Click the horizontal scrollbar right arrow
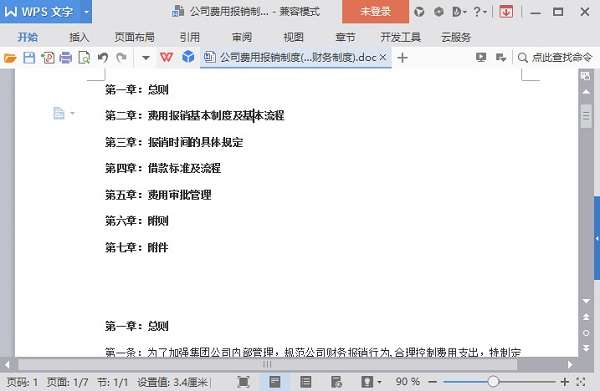This screenshot has height=391, width=600. pos(571,364)
